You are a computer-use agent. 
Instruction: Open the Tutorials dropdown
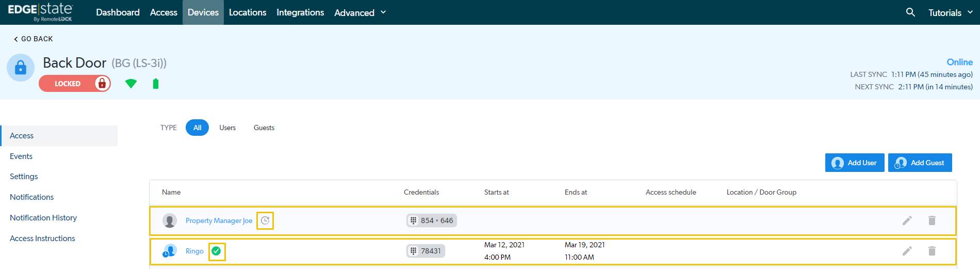point(950,12)
